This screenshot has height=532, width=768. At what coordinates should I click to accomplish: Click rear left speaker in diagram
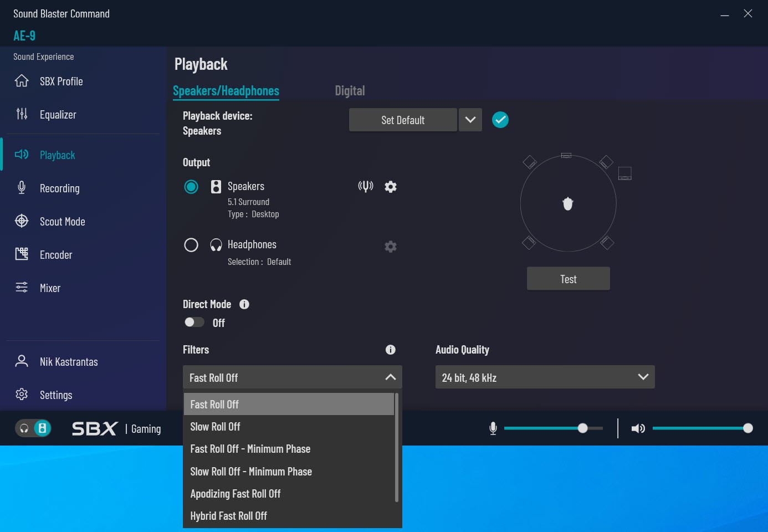529,242
